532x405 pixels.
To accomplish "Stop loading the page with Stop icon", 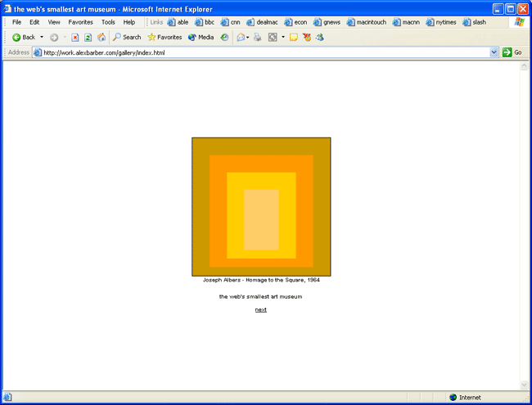I will click(x=75, y=38).
